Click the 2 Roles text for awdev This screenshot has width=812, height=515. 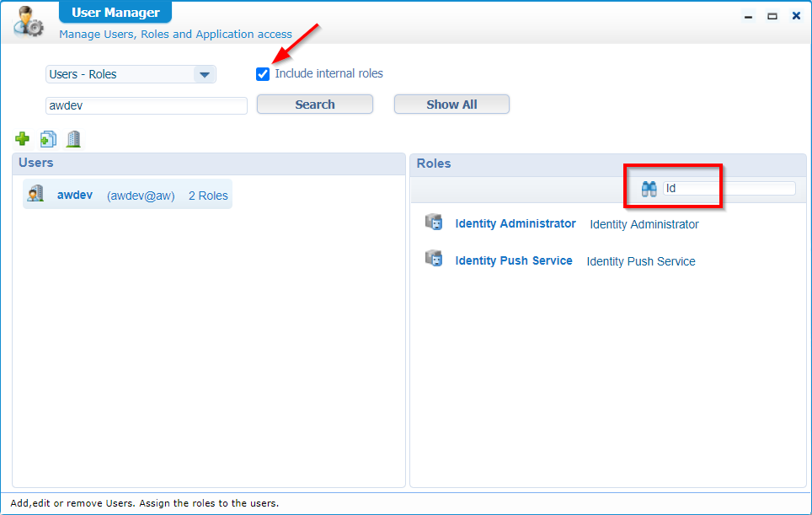[x=208, y=196]
